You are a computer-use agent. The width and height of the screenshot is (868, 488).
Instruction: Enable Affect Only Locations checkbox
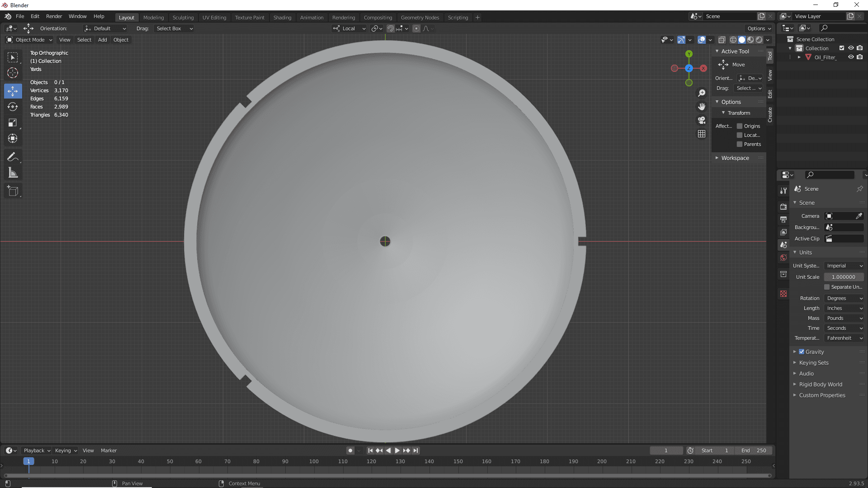[x=740, y=135]
